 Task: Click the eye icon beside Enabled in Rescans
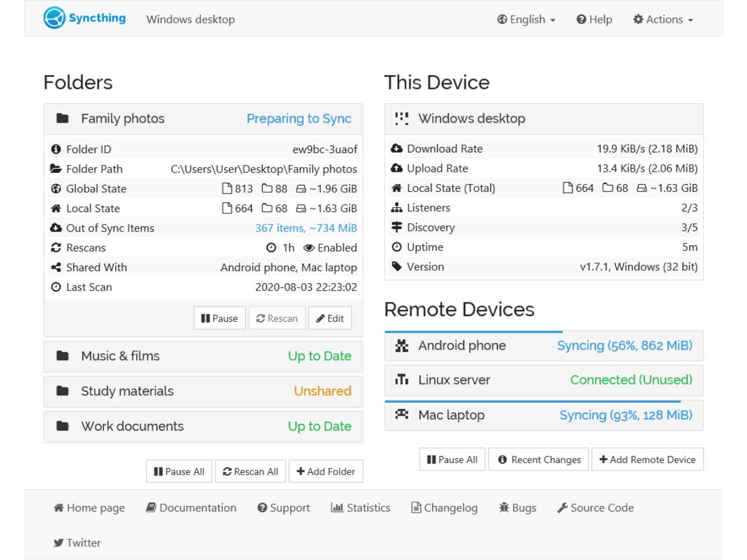tap(309, 248)
